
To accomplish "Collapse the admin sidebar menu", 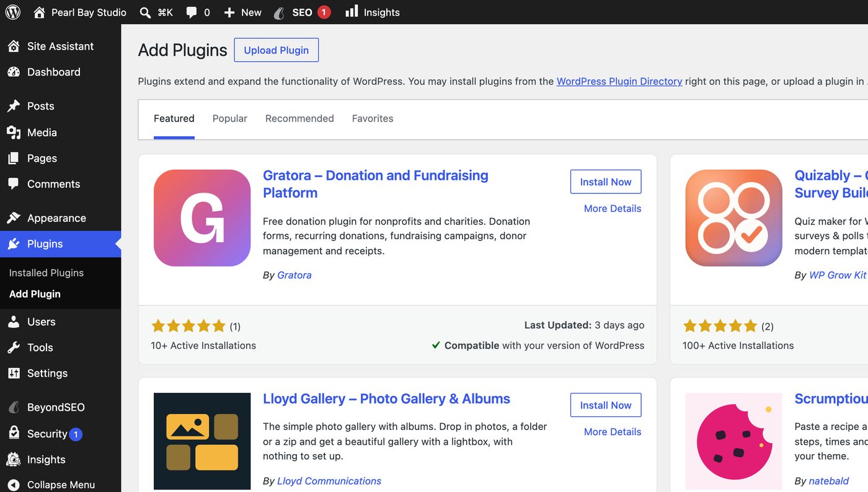I will (60, 485).
